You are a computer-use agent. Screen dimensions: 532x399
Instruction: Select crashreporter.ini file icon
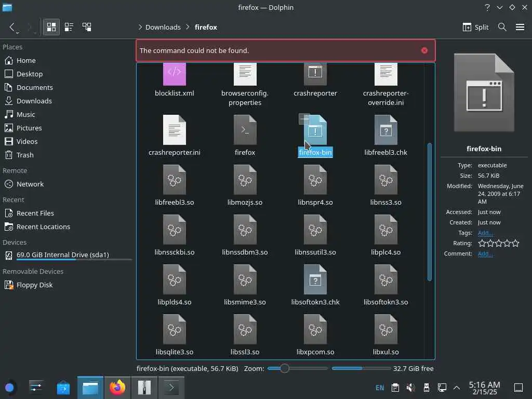click(x=175, y=130)
